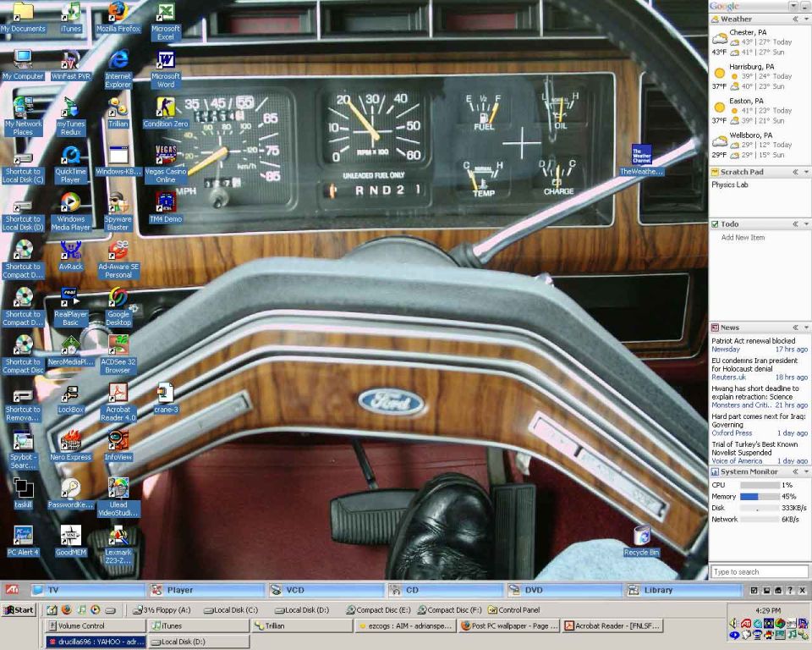
Task: Switch to the TV tab in ATI bar
Action: (87, 590)
